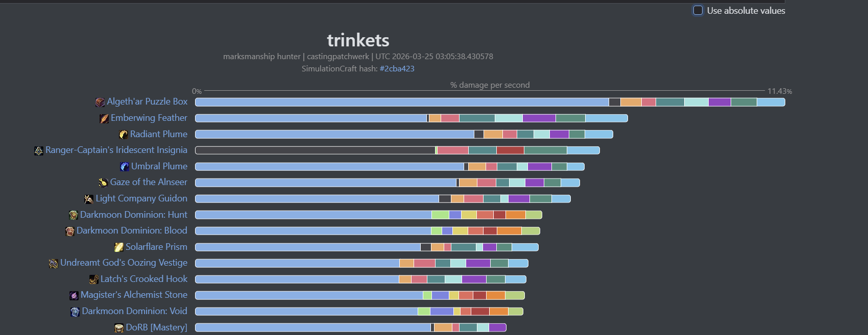Click the DoRB [Mastery] trinket icon

pos(119,328)
